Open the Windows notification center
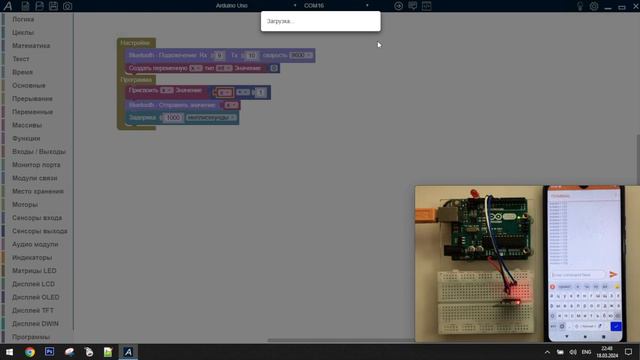This screenshot has width=640, height=360. tap(629, 352)
